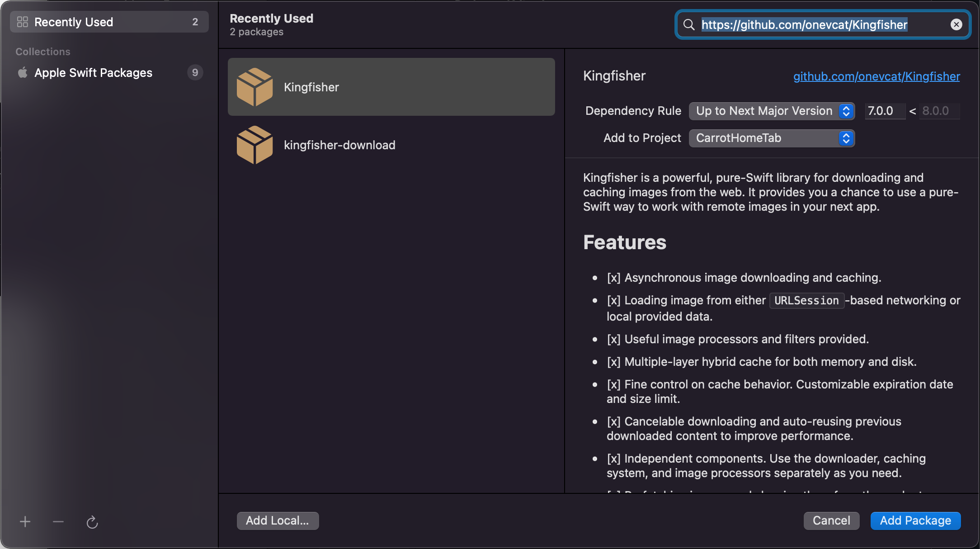Select the Apple Swift Packages collection
The width and height of the screenshot is (980, 549).
[93, 72]
